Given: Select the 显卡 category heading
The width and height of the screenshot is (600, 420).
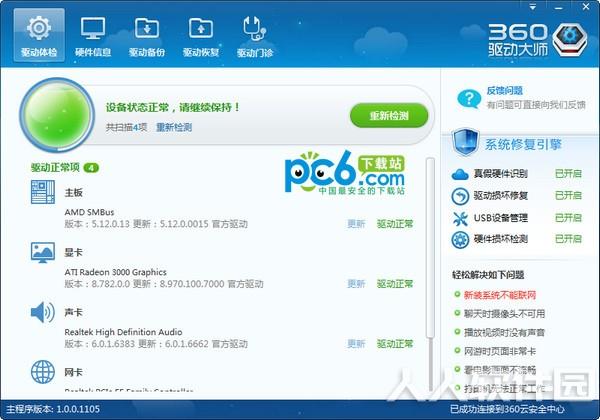Looking at the screenshot, I should tap(73, 252).
